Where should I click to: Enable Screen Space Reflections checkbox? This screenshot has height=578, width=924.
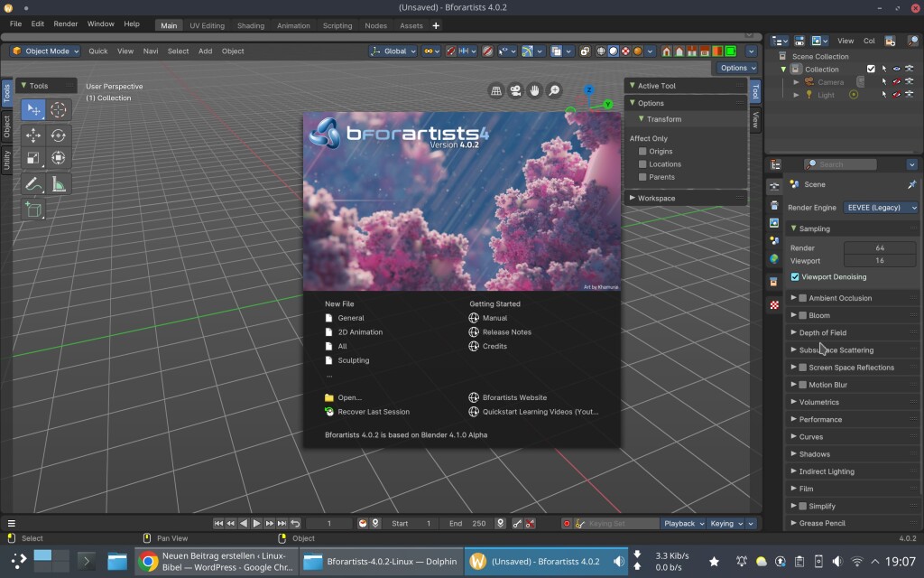click(802, 368)
